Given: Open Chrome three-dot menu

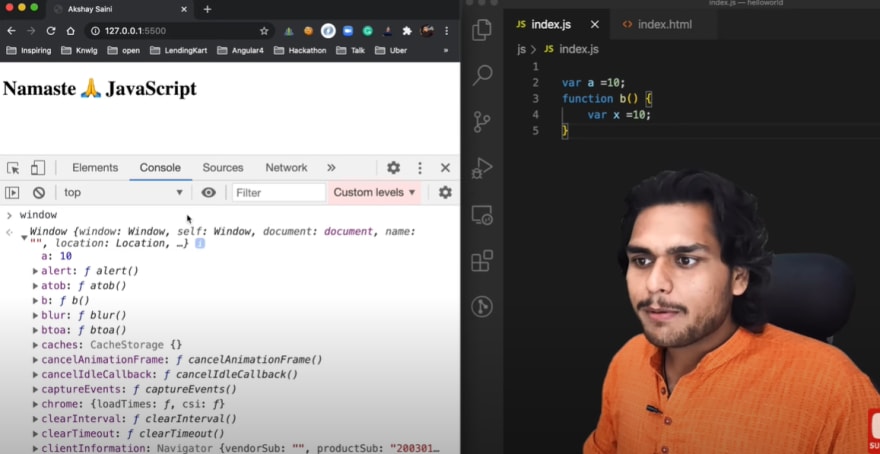Looking at the screenshot, I should point(447,31).
